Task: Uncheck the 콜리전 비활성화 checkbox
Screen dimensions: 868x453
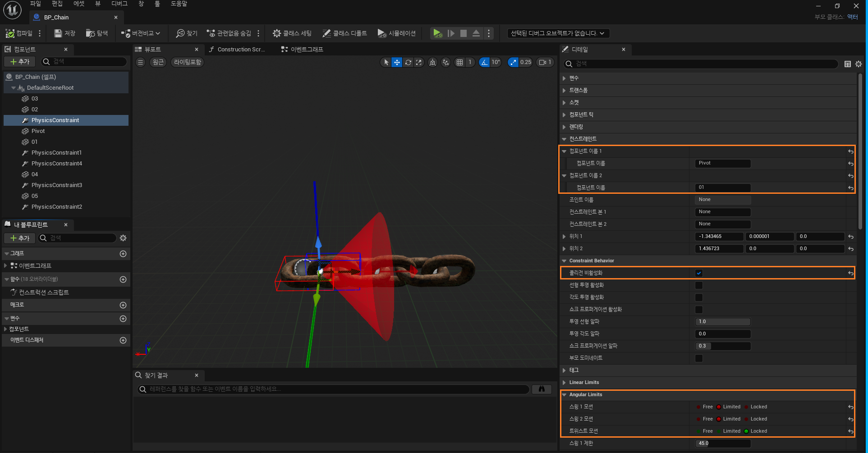Action: (699, 273)
